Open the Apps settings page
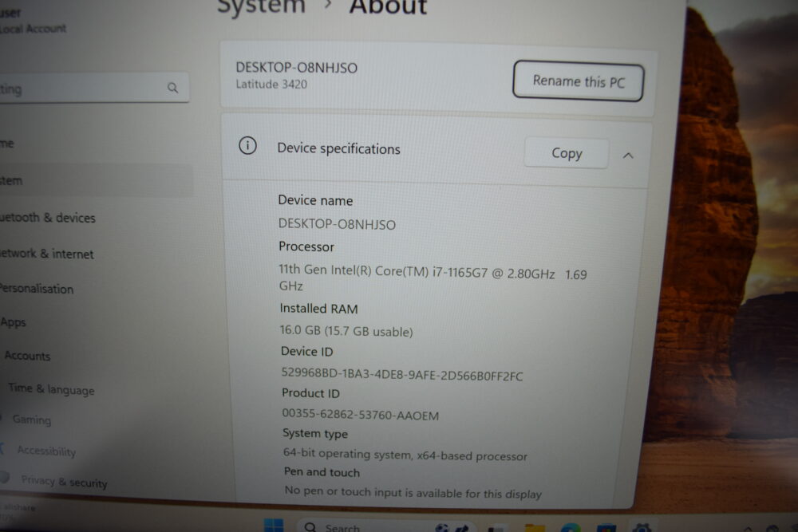The image size is (798, 532). coord(14,322)
